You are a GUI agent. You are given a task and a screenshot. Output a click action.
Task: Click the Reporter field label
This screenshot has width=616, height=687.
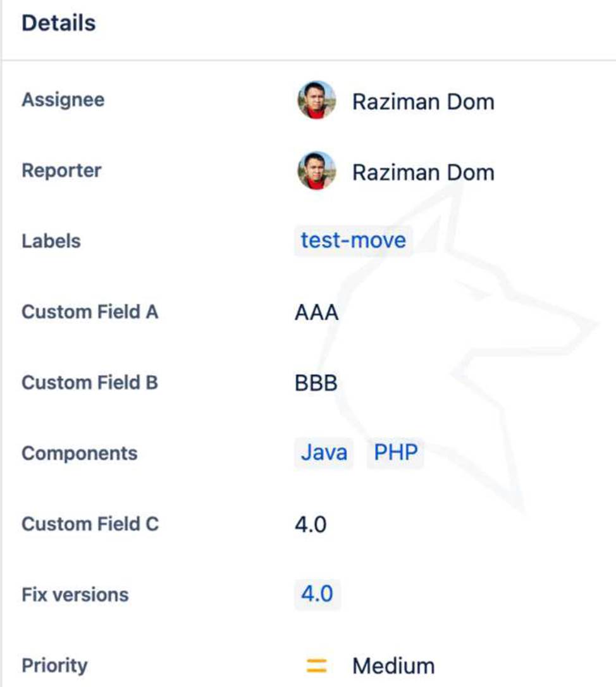[x=61, y=171]
